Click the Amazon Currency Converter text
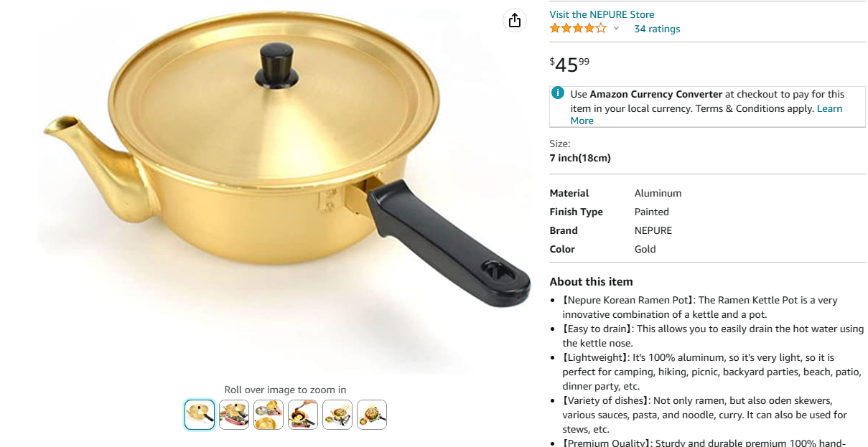Viewport: 868px width, 447px height. [656, 94]
